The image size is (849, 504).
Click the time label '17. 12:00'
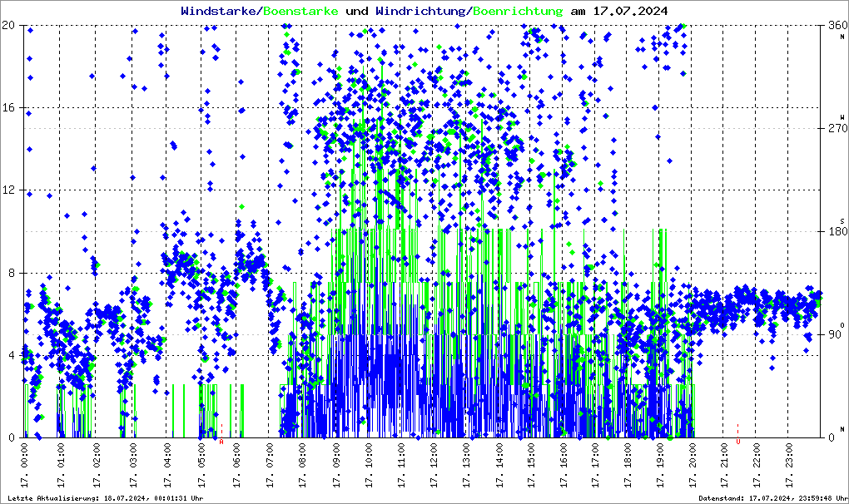tap(434, 465)
